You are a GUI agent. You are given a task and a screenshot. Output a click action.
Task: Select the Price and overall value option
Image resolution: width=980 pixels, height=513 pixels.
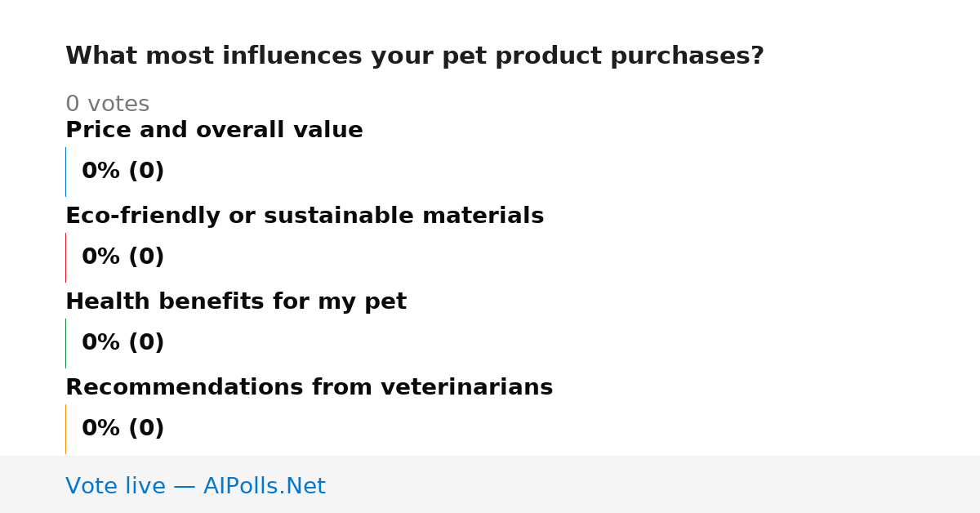pyautogui.click(x=214, y=130)
